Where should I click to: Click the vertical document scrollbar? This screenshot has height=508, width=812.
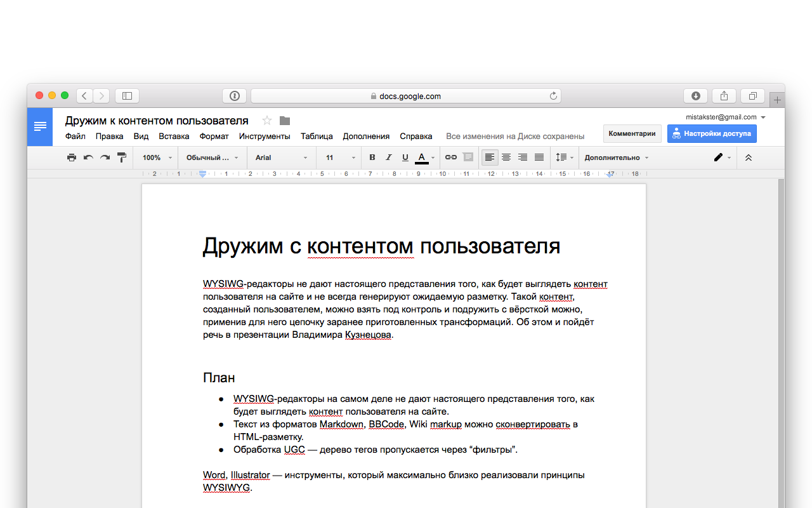coord(781,343)
